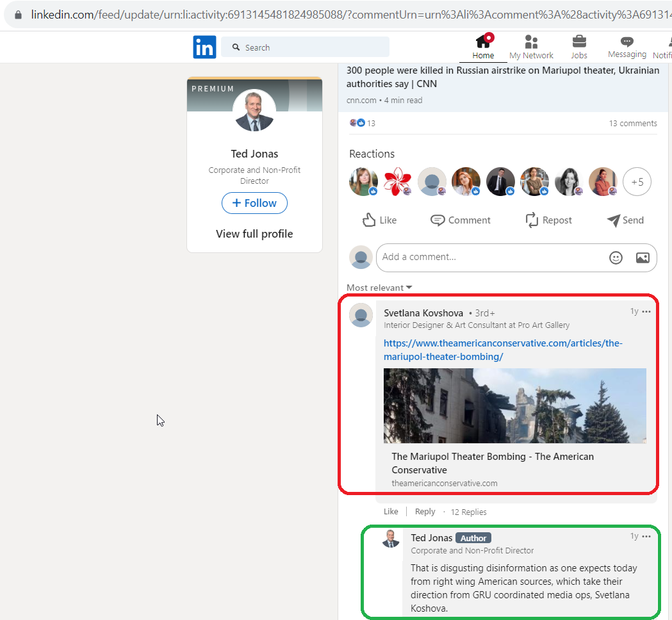Viewport: 672px width, 620px height.
Task: Click Ted Jonas profile photo in sidebar
Action: [254, 110]
